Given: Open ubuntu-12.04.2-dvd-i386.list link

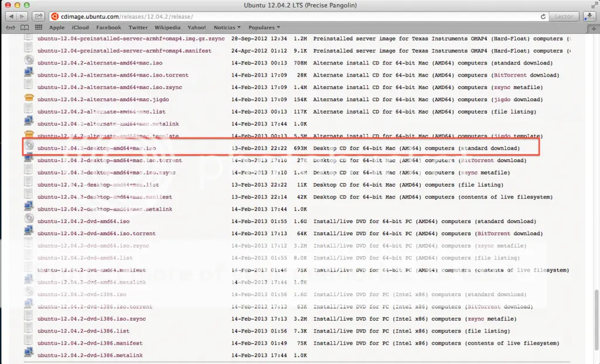Looking at the screenshot, I should tap(83, 331).
